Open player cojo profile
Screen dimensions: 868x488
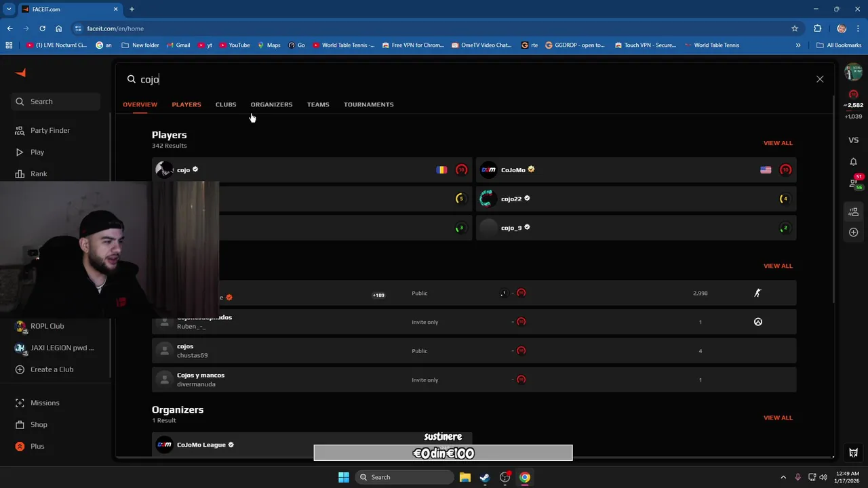(312, 170)
